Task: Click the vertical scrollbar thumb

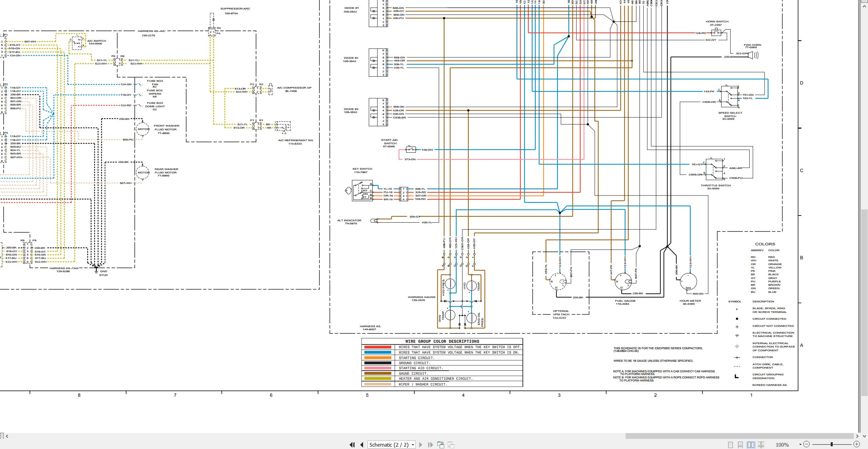Action: [864, 303]
